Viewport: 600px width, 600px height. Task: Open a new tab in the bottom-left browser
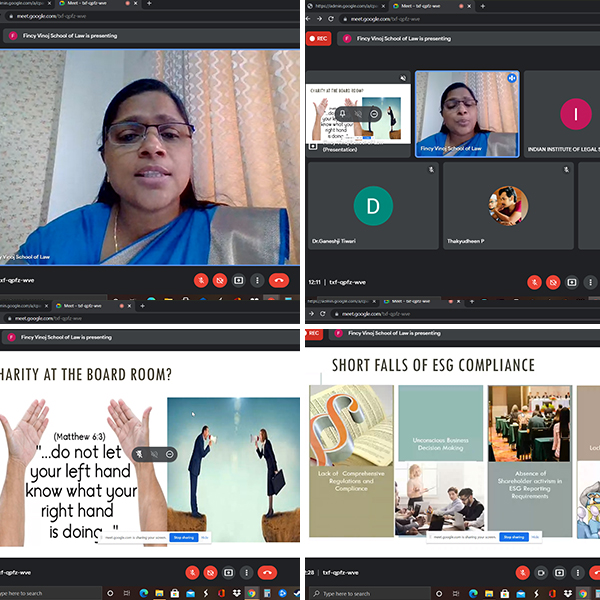(142, 306)
